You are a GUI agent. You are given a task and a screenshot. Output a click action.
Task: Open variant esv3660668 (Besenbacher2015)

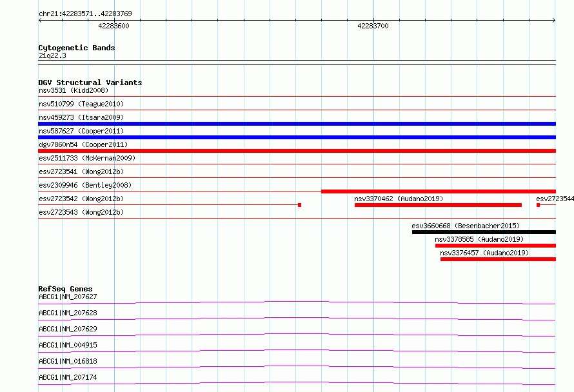pos(466,226)
